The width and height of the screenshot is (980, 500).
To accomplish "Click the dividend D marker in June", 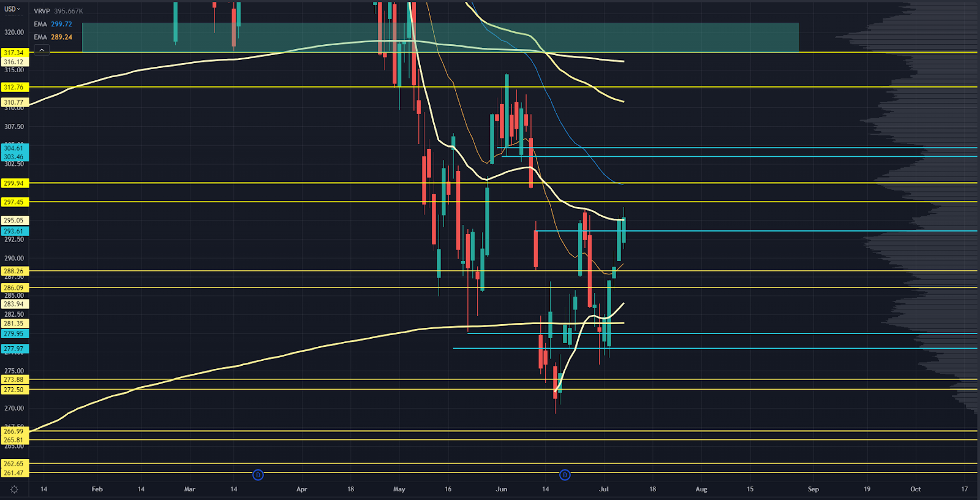I will (x=565, y=475).
